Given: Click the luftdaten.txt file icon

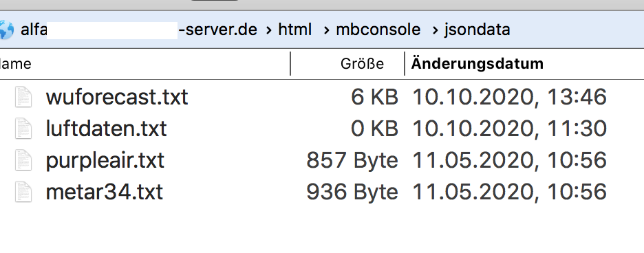Looking at the screenshot, I should (23, 128).
